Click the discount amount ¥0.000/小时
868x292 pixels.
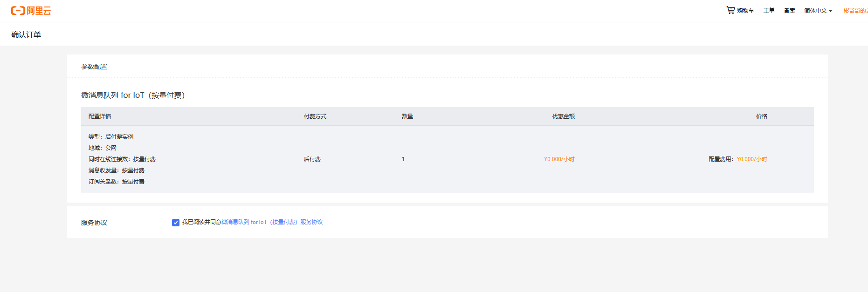(x=559, y=159)
